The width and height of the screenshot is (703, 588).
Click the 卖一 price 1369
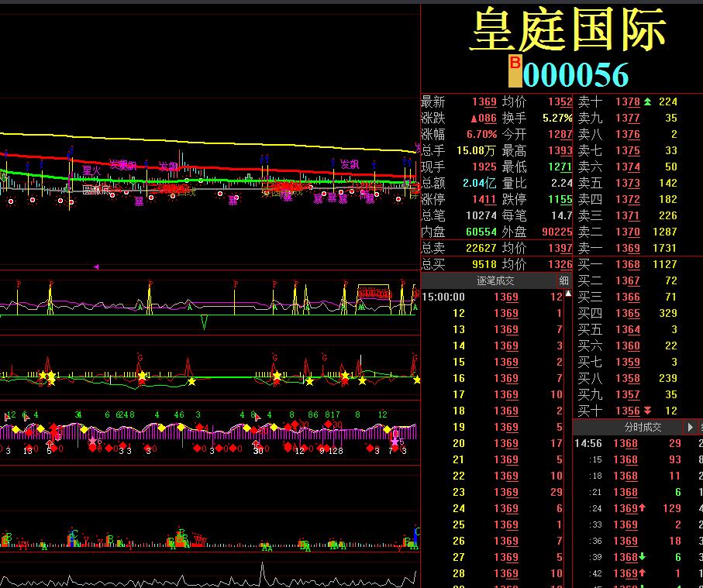[x=628, y=248]
